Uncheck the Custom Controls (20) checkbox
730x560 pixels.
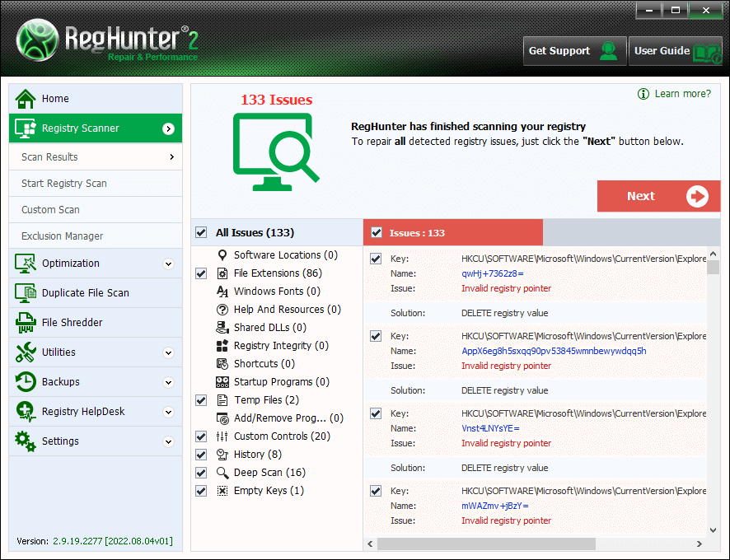(201, 436)
